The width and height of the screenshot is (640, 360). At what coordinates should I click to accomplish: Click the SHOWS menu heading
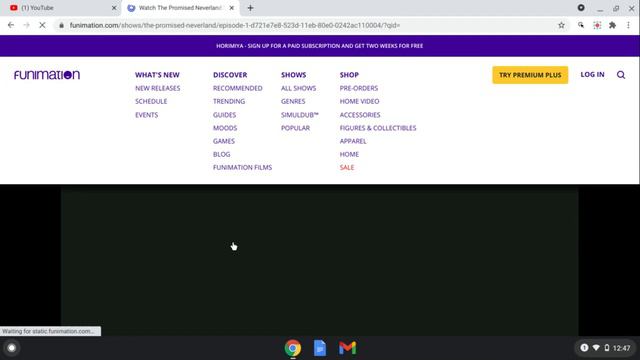pyautogui.click(x=293, y=75)
